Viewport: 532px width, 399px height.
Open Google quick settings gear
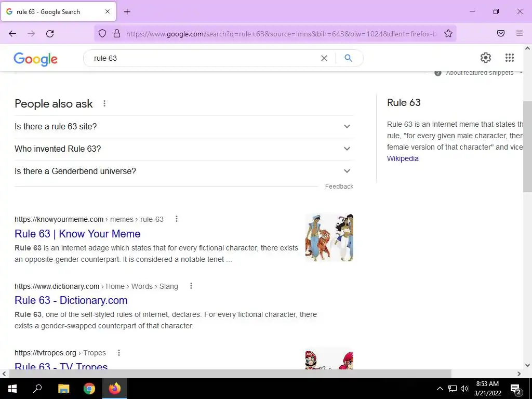[x=486, y=58]
